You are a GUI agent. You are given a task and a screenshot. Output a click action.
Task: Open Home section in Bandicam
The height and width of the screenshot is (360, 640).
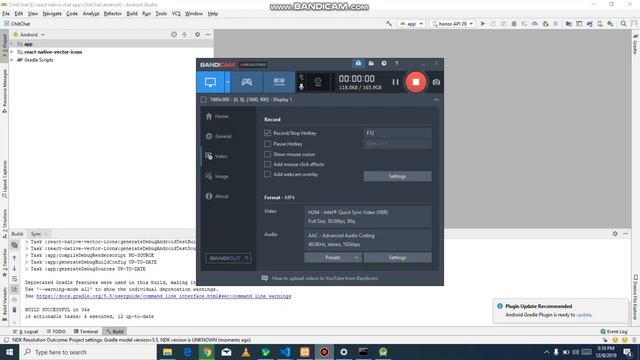217,116
